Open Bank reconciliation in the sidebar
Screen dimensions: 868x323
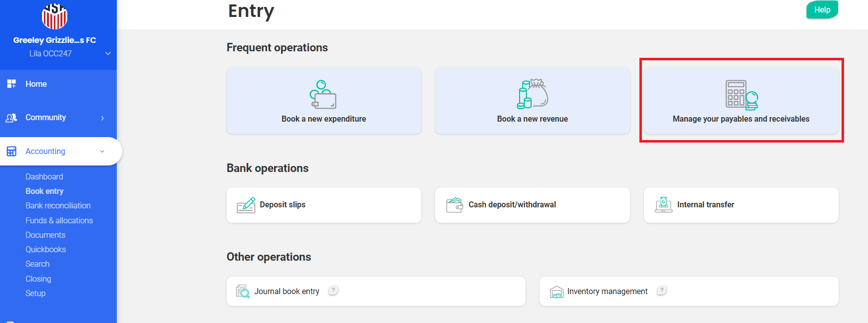(x=58, y=205)
